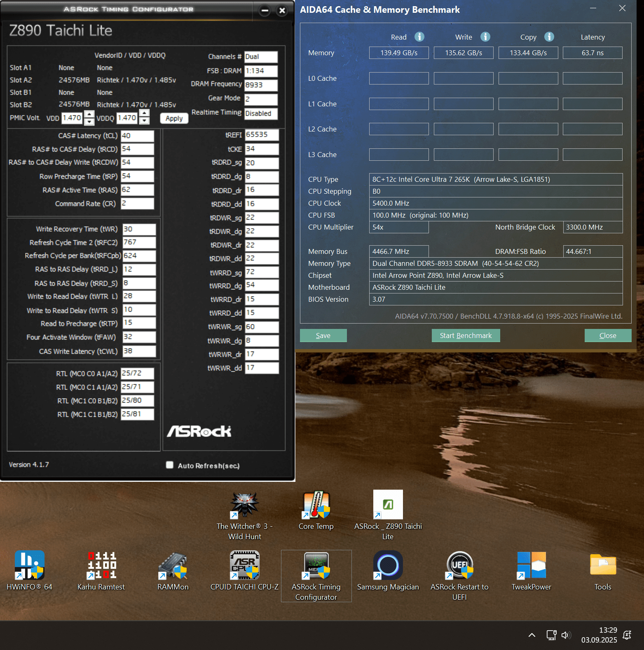The height and width of the screenshot is (650, 644).
Task: Click the RTL (MC0 C0 A1/A2) field
Action: tap(138, 373)
